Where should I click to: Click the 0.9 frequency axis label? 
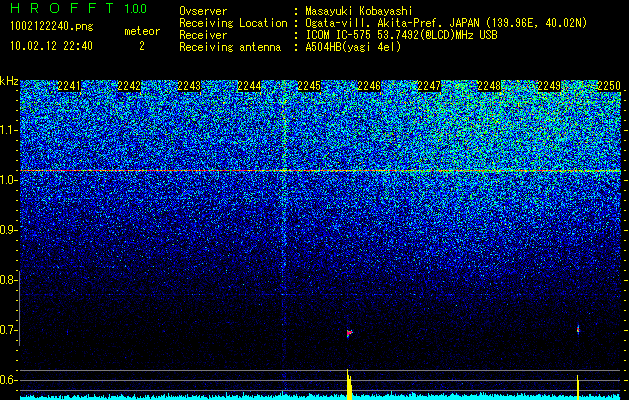[x=7, y=230]
